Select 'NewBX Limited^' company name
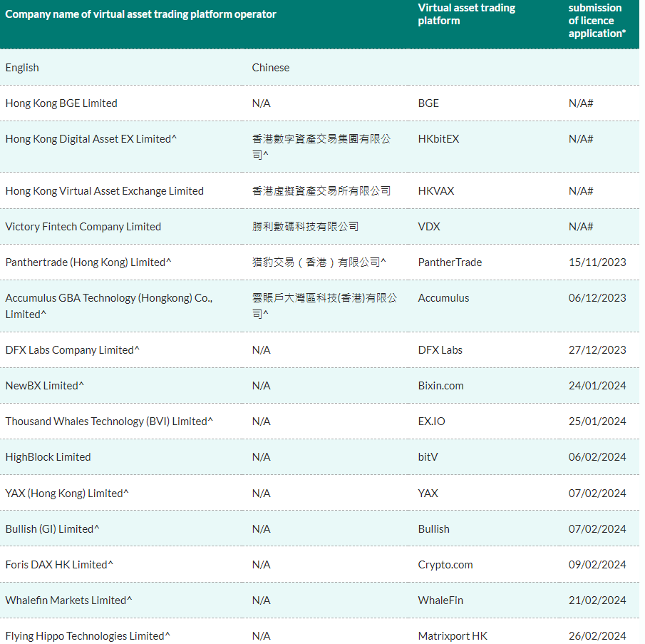The width and height of the screenshot is (645, 644). click(44, 386)
